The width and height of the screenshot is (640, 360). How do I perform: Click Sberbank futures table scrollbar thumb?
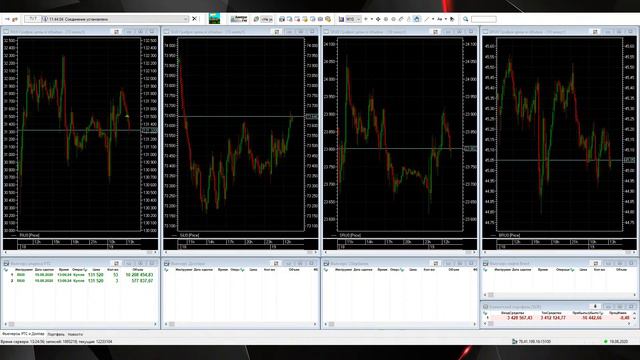332,324
